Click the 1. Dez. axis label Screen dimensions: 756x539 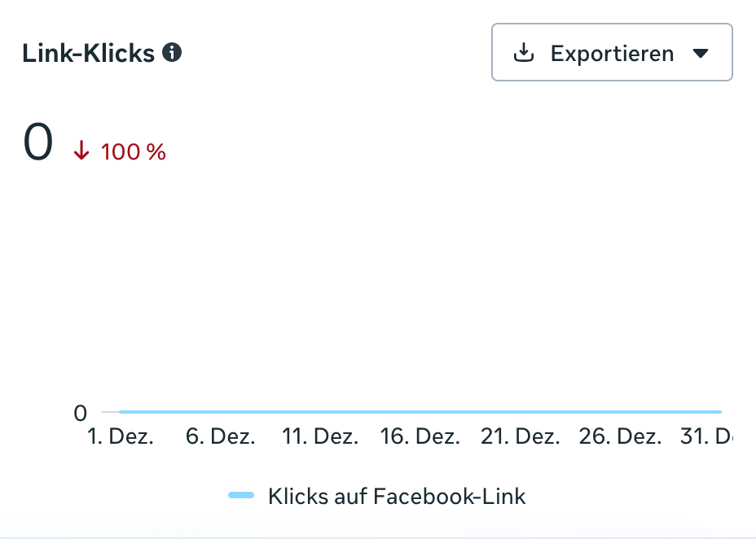coord(121,436)
